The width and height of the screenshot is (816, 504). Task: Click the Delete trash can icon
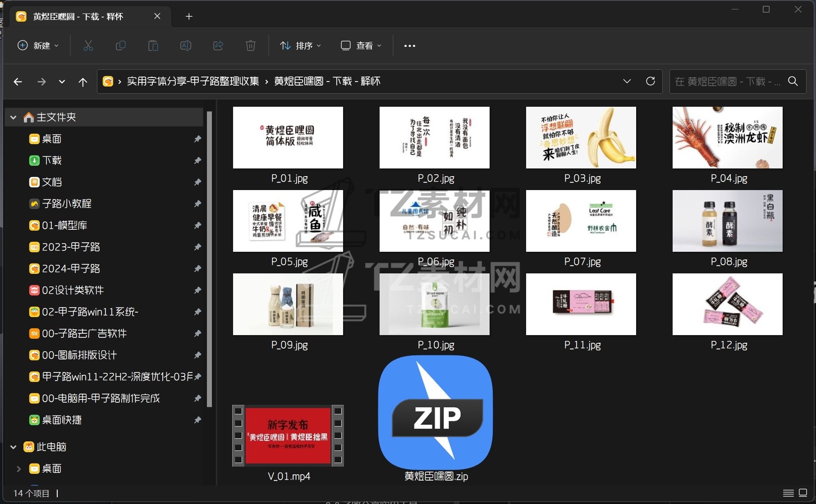click(251, 45)
